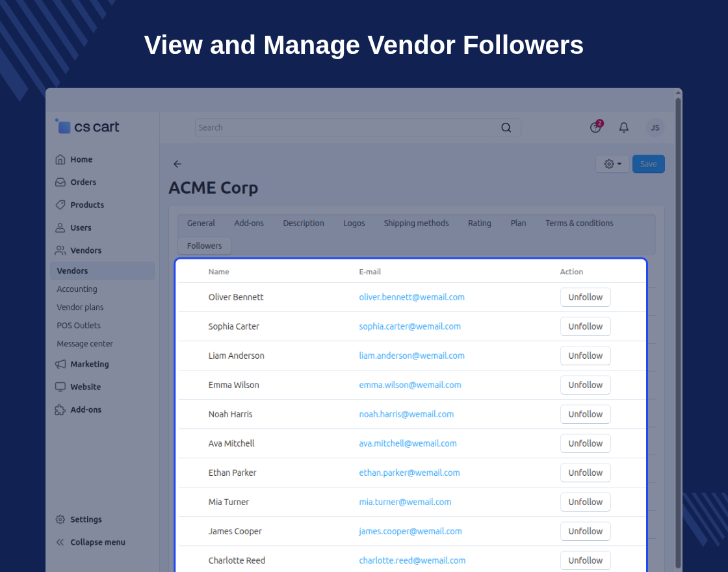
Task: Unfollow Mia Turner
Action: (585, 502)
